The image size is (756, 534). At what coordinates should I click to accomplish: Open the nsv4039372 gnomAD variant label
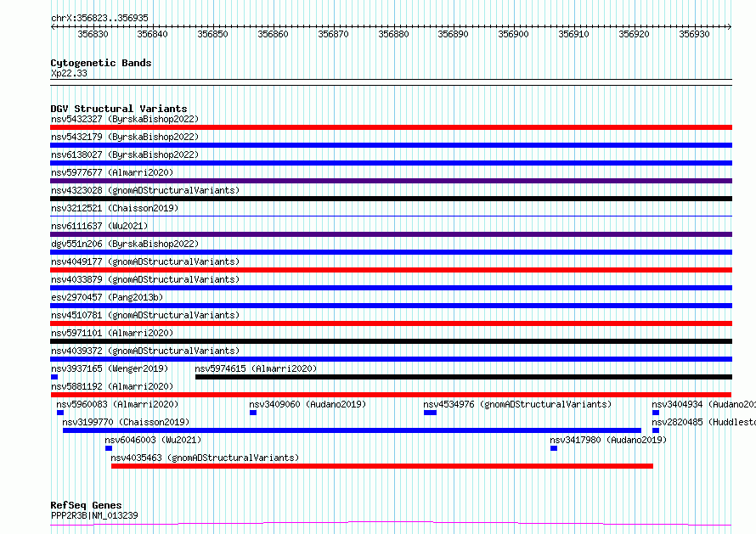pyautogui.click(x=145, y=351)
